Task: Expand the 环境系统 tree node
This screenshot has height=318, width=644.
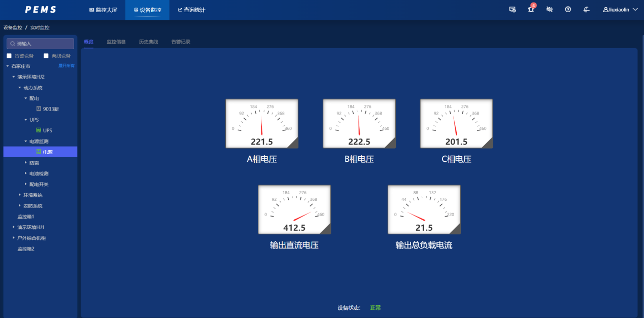Action: [20, 195]
